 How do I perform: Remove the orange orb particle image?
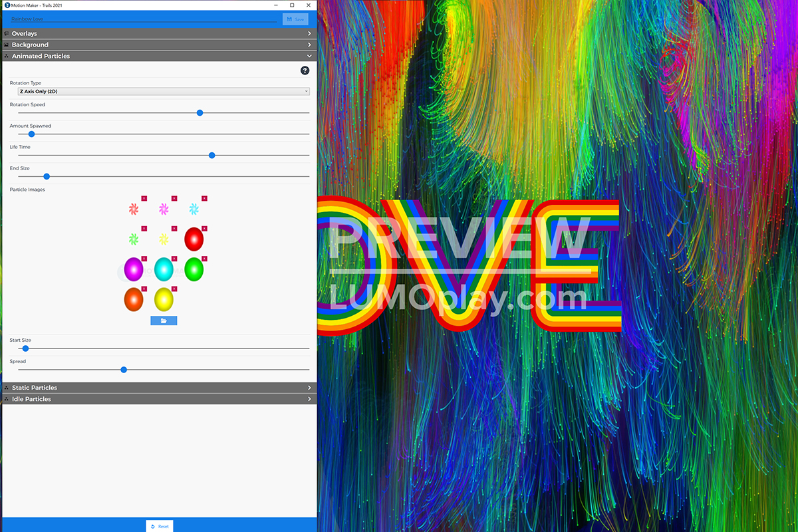point(144,289)
